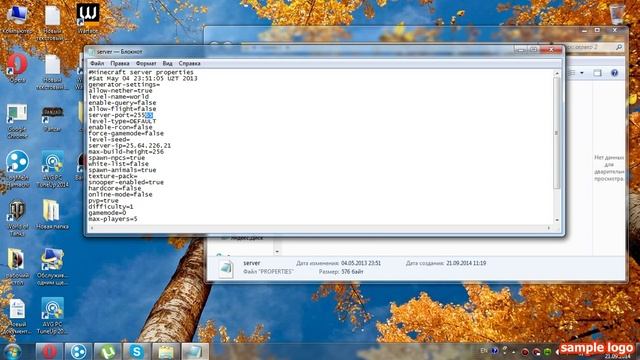Image resolution: width=640 pixels, height=360 pixels.
Task: Click the server file icon in details pane
Action: [226, 269]
